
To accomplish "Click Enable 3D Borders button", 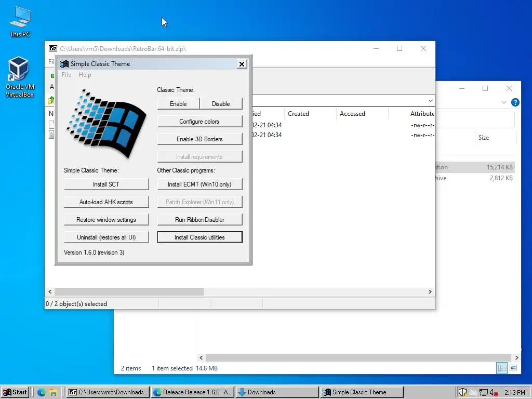I will pos(199,139).
